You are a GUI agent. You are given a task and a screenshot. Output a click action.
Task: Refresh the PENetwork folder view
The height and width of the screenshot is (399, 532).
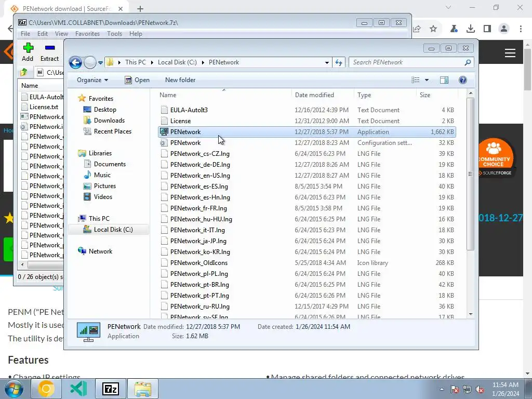click(x=339, y=62)
